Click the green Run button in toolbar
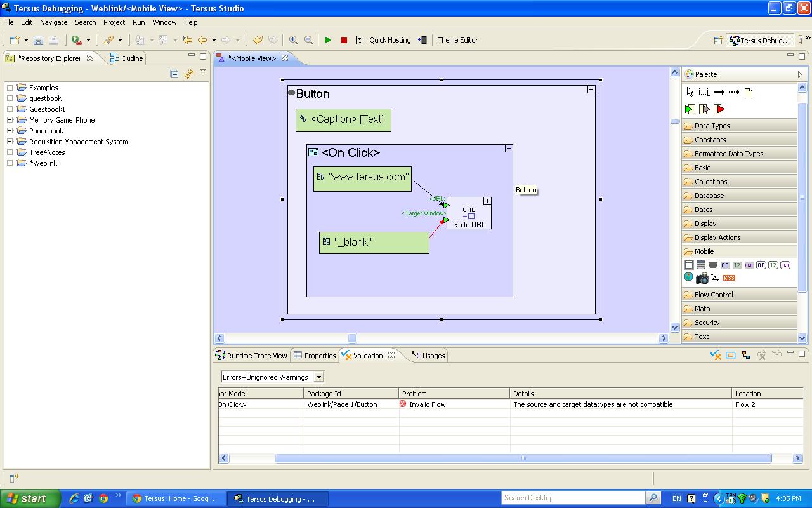The height and width of the screenshot is (508, 812). [x=328, y=40]
